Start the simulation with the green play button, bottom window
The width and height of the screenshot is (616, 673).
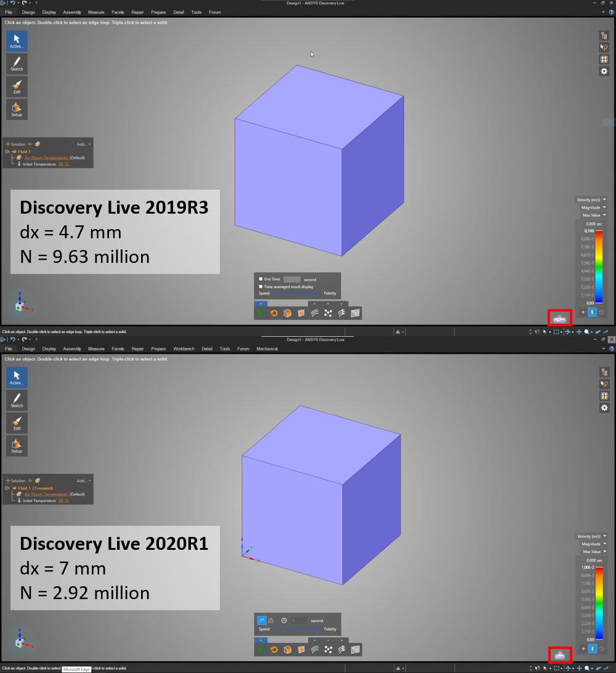pyautogui.click(x=261, y=650)
